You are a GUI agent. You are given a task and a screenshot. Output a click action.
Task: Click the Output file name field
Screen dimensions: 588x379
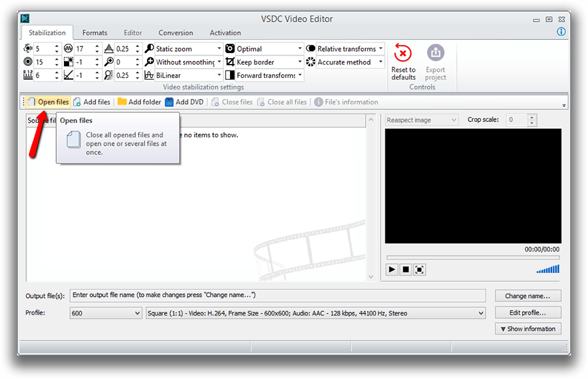click(x=278, y=295)
